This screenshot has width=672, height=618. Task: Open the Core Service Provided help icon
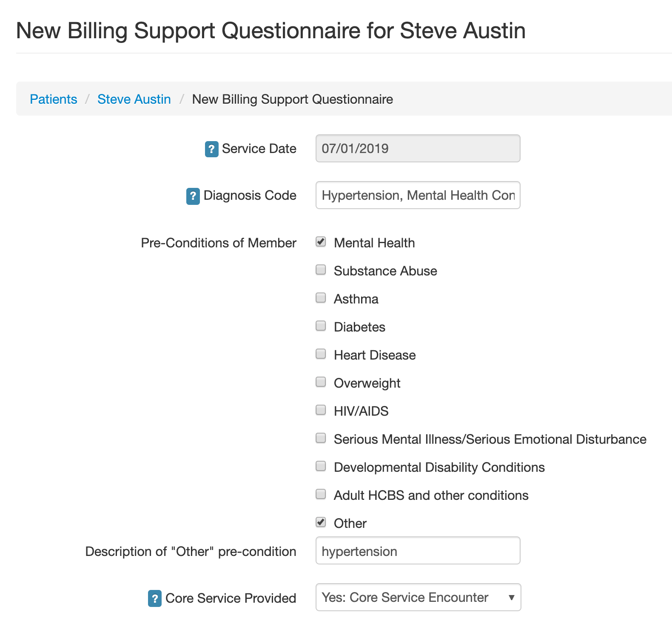pyautogui.click(x=155, y=598)
